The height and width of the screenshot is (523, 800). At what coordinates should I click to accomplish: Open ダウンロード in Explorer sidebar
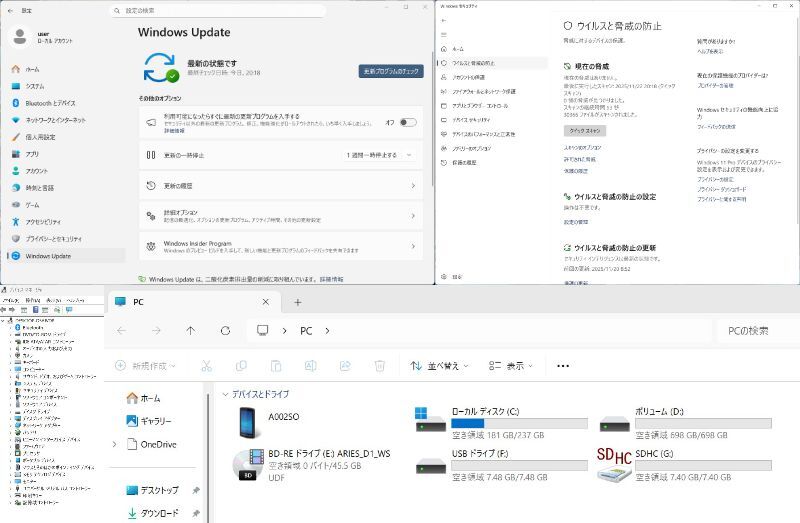(153, 513)
